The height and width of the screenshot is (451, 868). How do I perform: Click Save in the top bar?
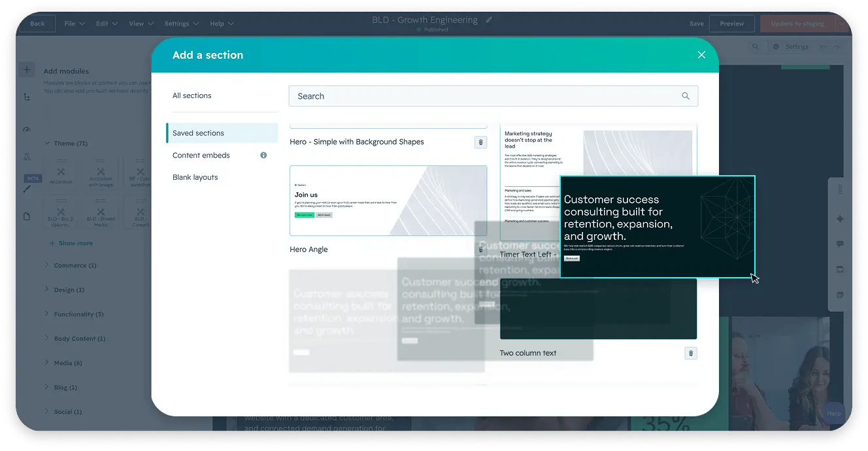[697, 24]
